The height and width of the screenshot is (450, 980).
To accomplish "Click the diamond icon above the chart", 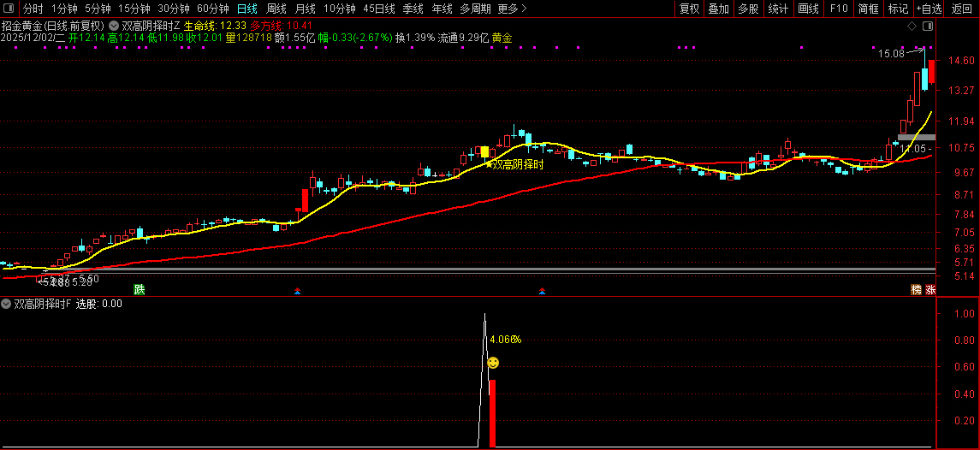I will (x=912, y=27).
